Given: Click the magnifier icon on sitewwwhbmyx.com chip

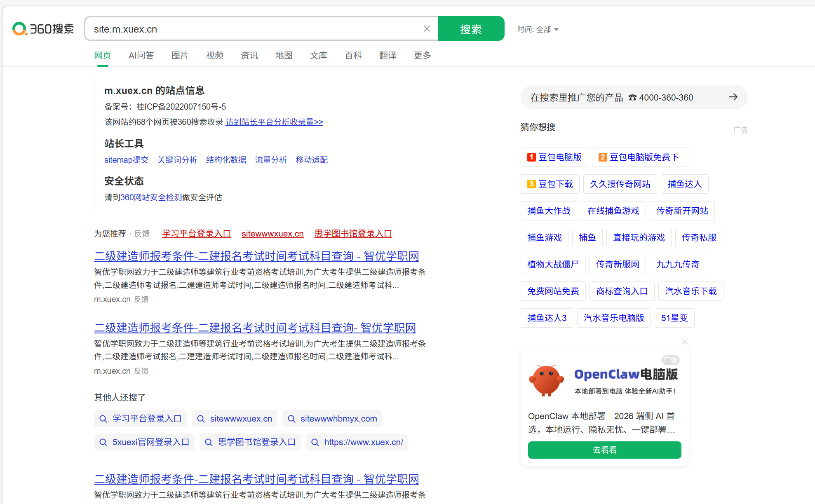Looking at the screenshot, I should tap(291, 419).
